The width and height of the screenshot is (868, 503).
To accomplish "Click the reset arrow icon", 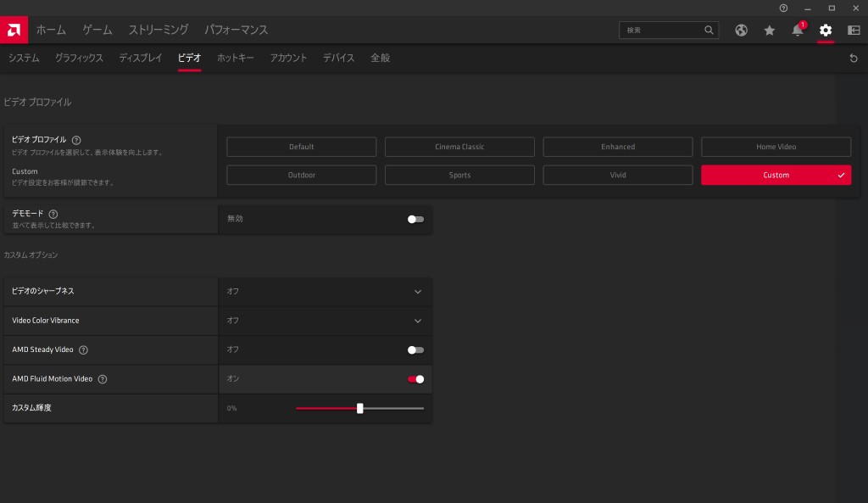I will pos(854,59).
